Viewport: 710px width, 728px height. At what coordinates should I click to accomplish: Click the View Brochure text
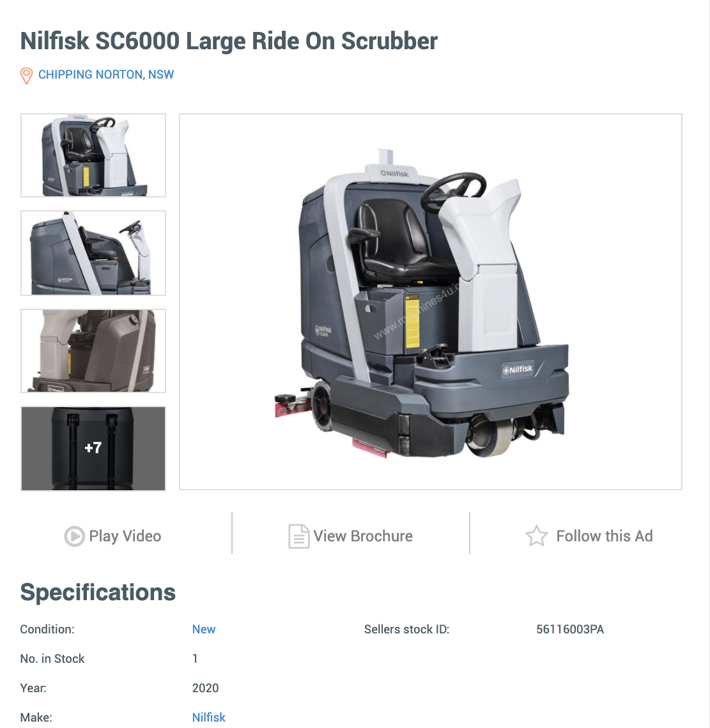(x=363, y=536)
